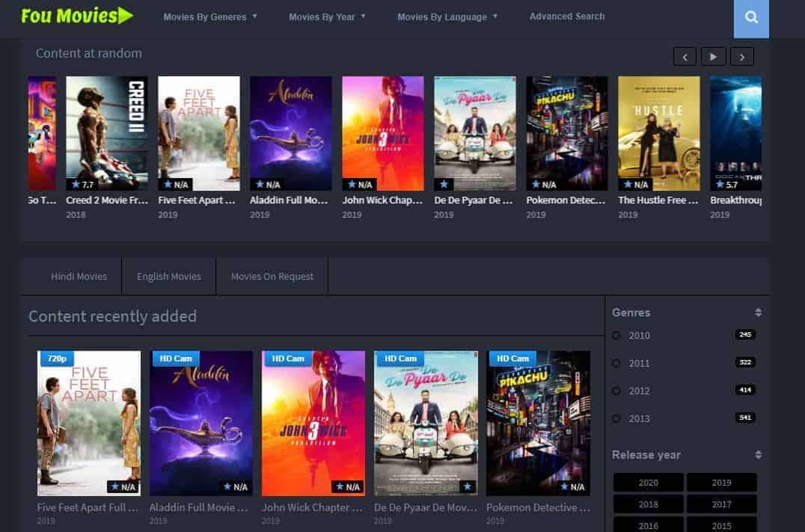Viewport: 805px width, 532px height.
Task: Play the random content carousel
Action: click(713, 56)
